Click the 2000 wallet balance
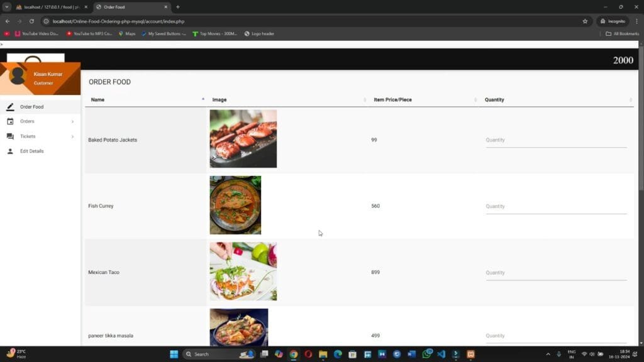The height and width of the screenshot is (362, 644). click(x=622, y=60)
